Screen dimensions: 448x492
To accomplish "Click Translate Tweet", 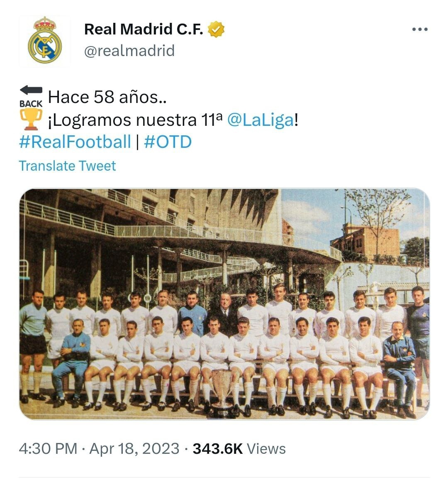I will tap(67, 166).
